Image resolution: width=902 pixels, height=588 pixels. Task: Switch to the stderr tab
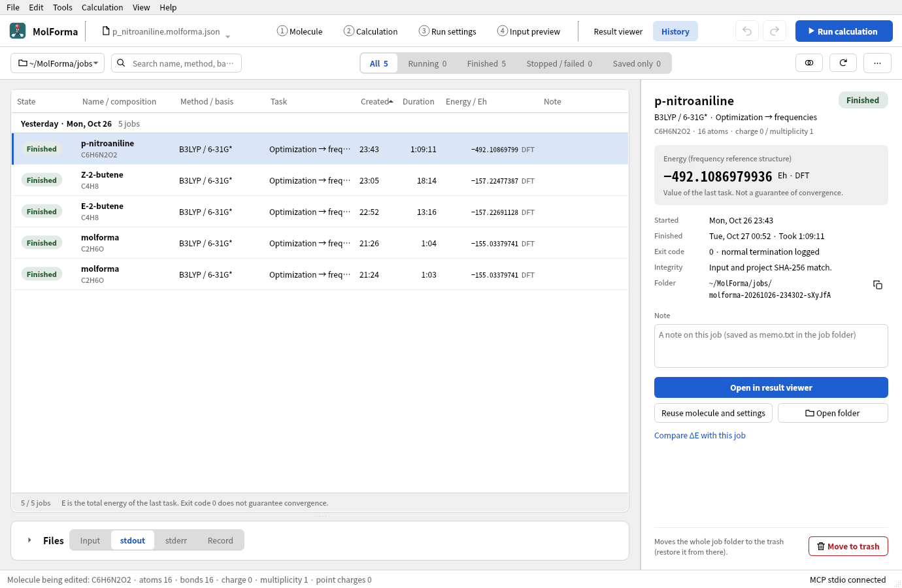click(176, 540)
